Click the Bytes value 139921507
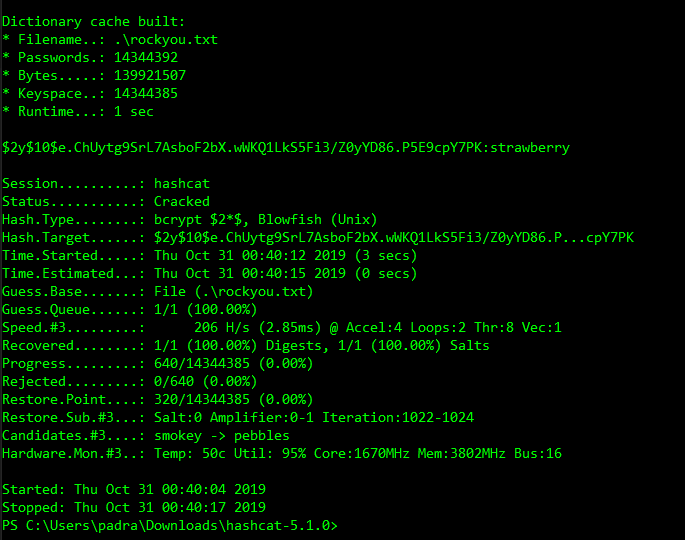Image resolution: width=685 pixels, height=540 pixels. pyautogui.click(x=149, y=75)
